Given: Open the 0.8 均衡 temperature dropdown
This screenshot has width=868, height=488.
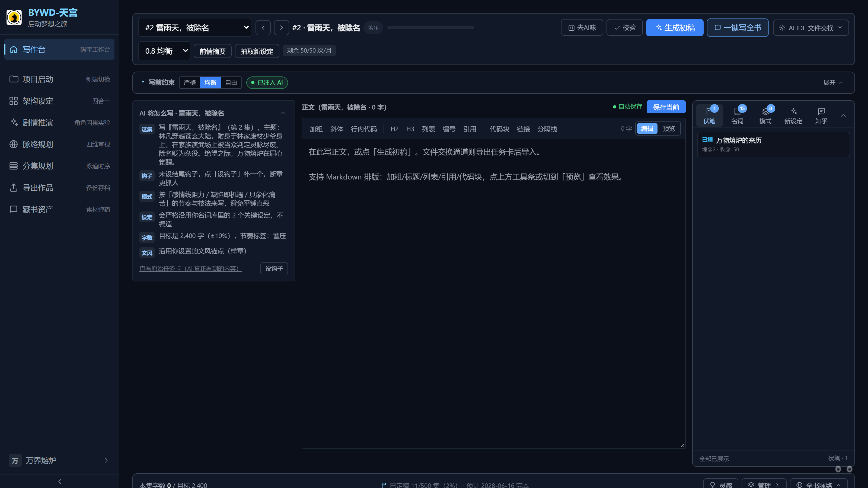Looking at the screenshot, I should [164, 51].
